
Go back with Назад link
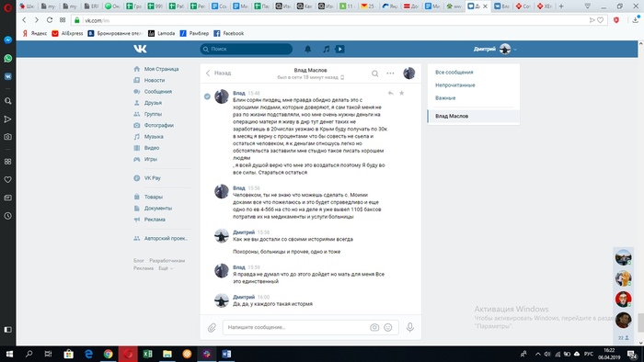[219, 73]
